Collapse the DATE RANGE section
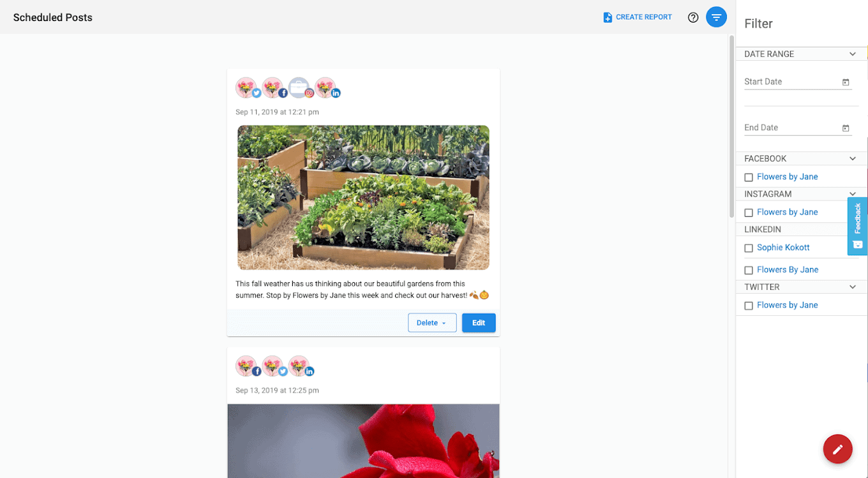868x478 pixels. 852,54
